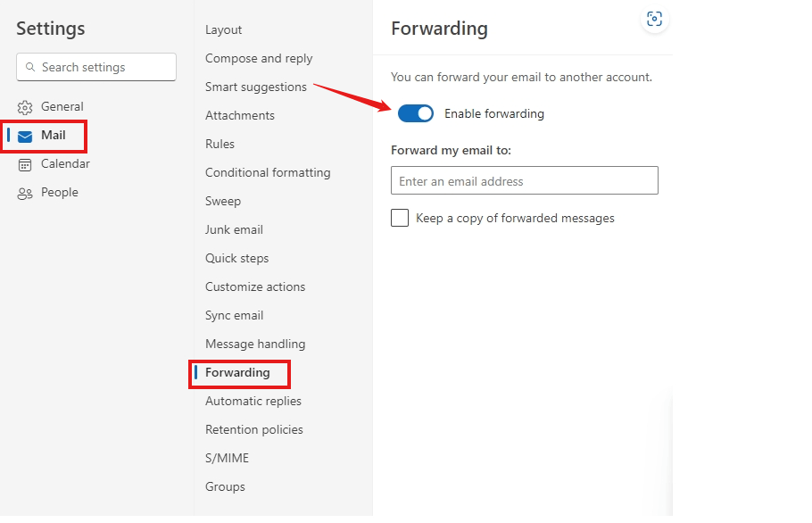Image resolution: width=812 pixels, height=523 pixels.
Task: Open Compose and reply settings
Action: coord(259,58)
